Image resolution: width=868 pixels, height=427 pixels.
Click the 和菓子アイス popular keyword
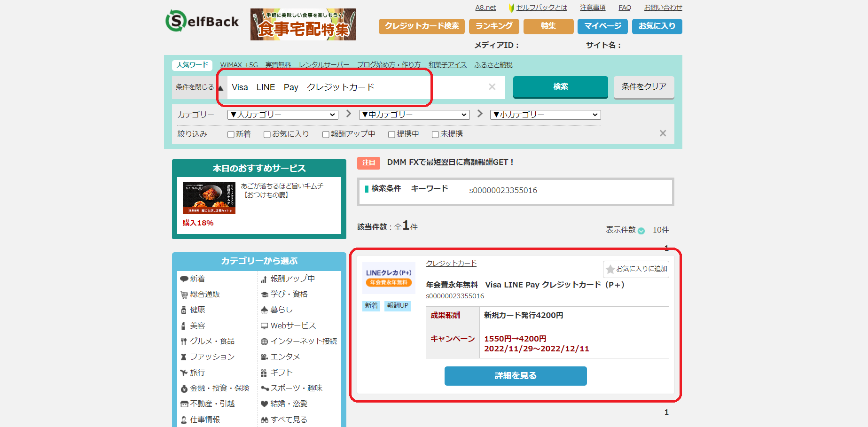(x=447, y=65)
